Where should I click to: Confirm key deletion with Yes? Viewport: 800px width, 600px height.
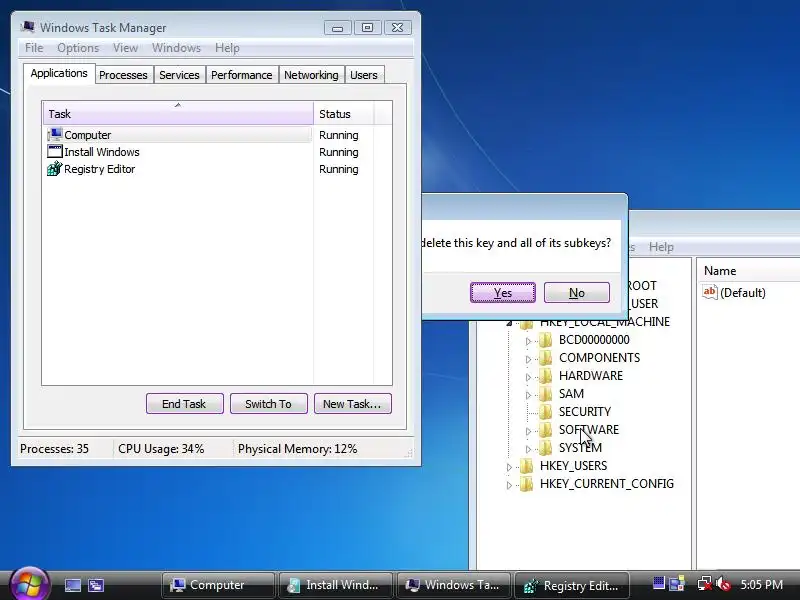tap(503, 292)
